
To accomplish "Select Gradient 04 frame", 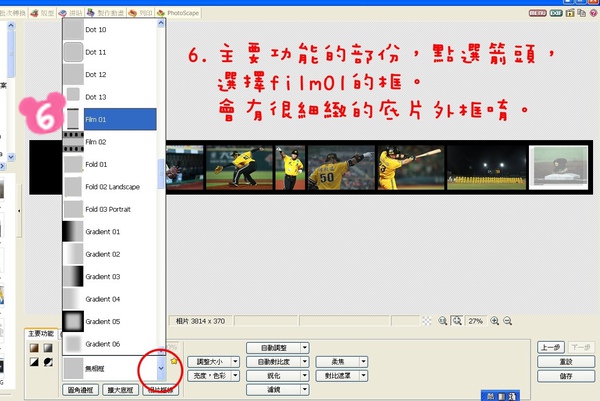I will [109, 299].
